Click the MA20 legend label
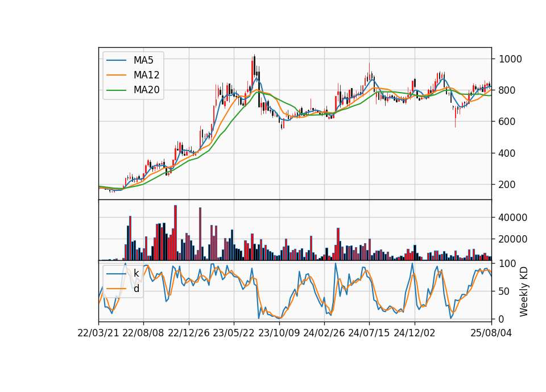Image resolution: width=546 pixels, height=392 pixels. tap(146, 90)
